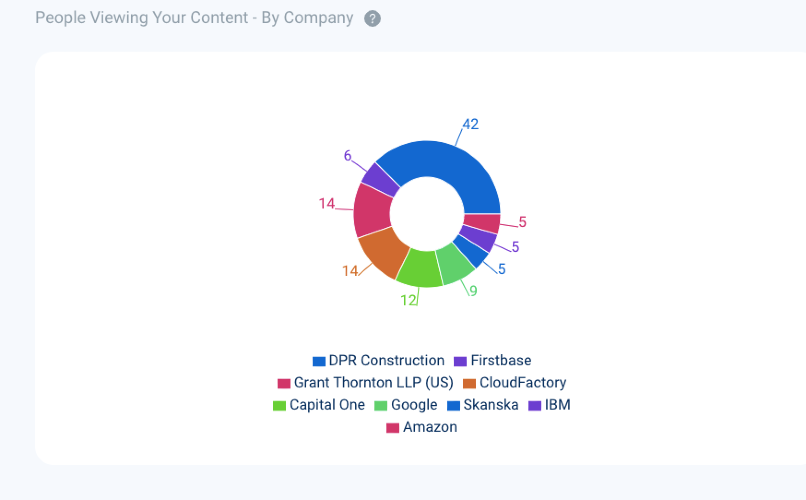This screenshot has width=806, height=500.
Task: Click the Skanska legend square icon
Action: [x=454, y=406]
